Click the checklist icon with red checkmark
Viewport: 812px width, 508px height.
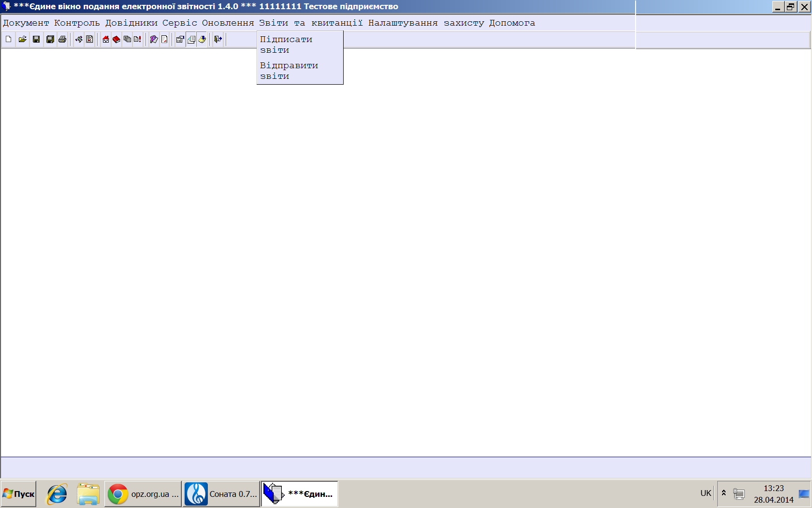click(90, 39)
